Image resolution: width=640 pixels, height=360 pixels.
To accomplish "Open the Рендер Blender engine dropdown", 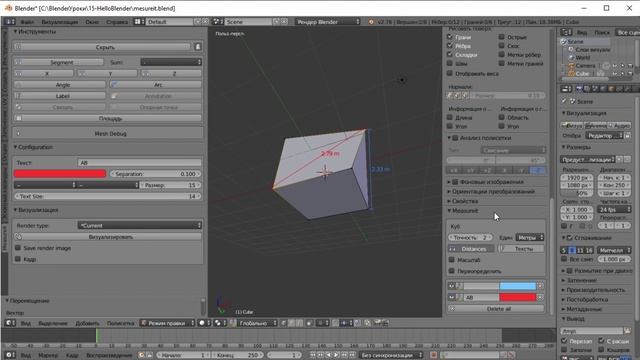I will click(328, 22).
